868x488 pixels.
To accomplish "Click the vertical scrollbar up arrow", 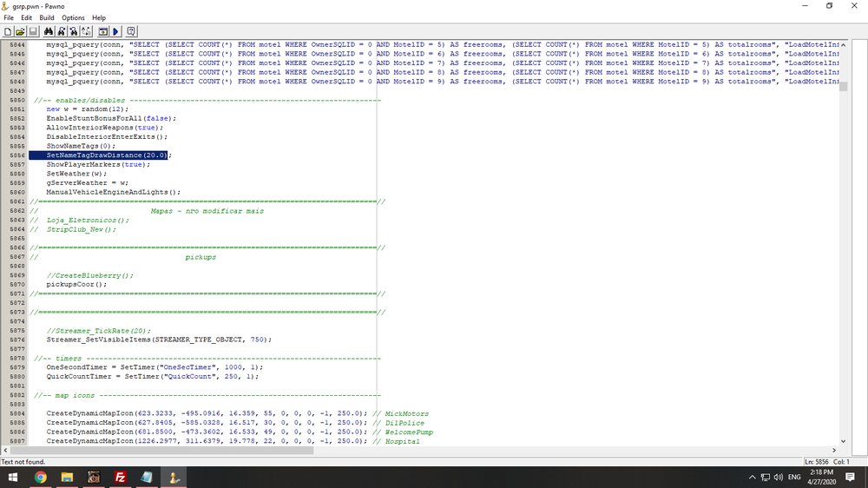I will pos(843,45).
